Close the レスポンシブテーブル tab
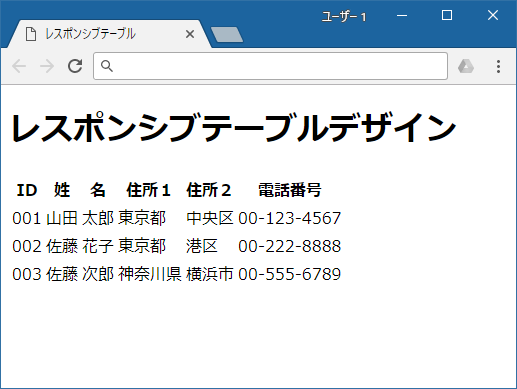The image size is (517, 389). (x=190, y=34)
